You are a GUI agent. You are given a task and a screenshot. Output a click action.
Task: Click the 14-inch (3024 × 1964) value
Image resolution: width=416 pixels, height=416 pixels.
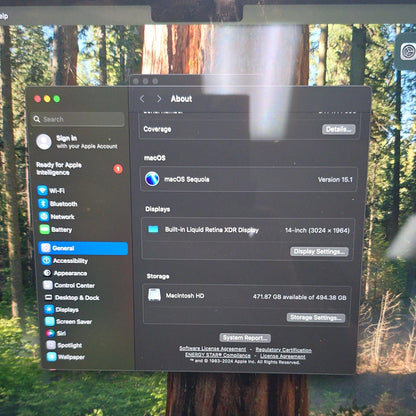pyautogui.click(x=317, y=230)
